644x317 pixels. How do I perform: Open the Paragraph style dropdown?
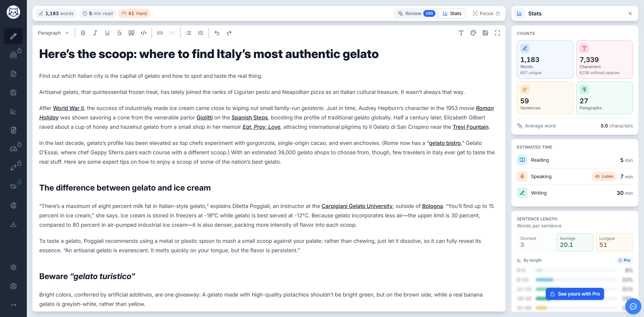coord(53,33)
